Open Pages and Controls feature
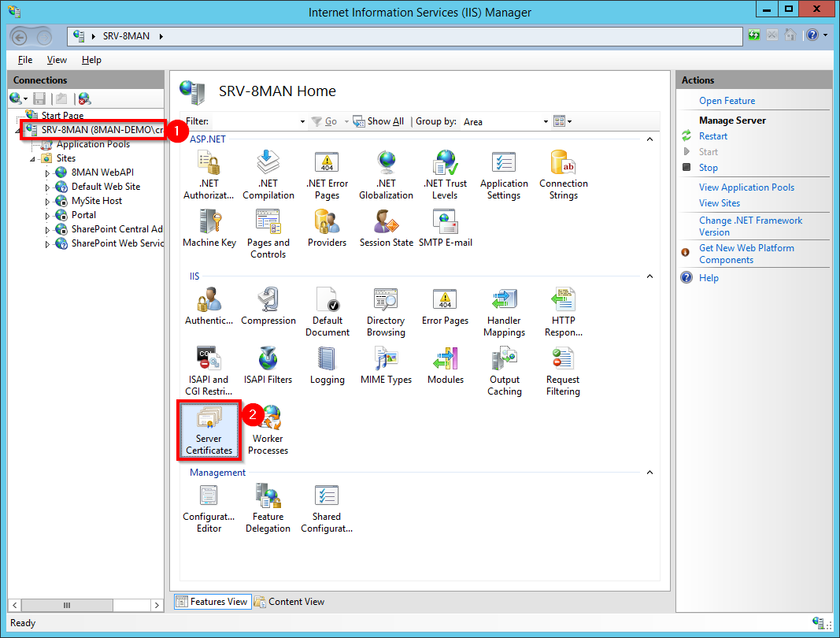Screen dimensions: 840x638 point(268,234)
